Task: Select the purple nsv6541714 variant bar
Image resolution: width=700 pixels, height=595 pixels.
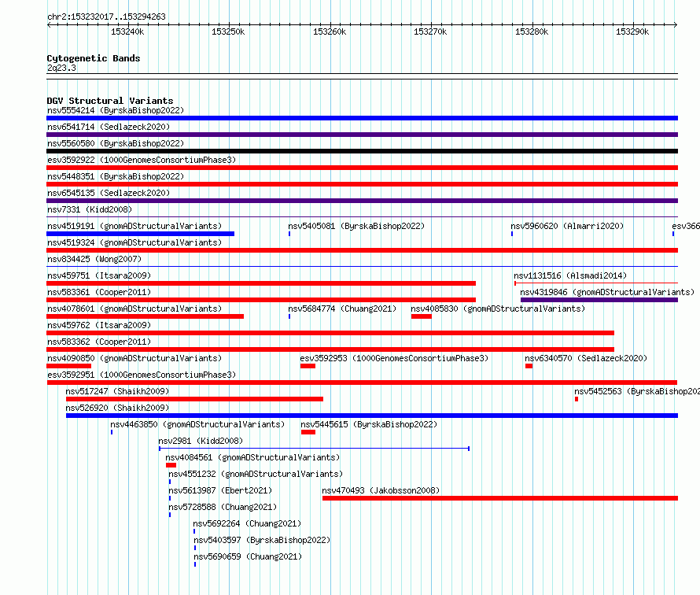Action: (362, 135)
